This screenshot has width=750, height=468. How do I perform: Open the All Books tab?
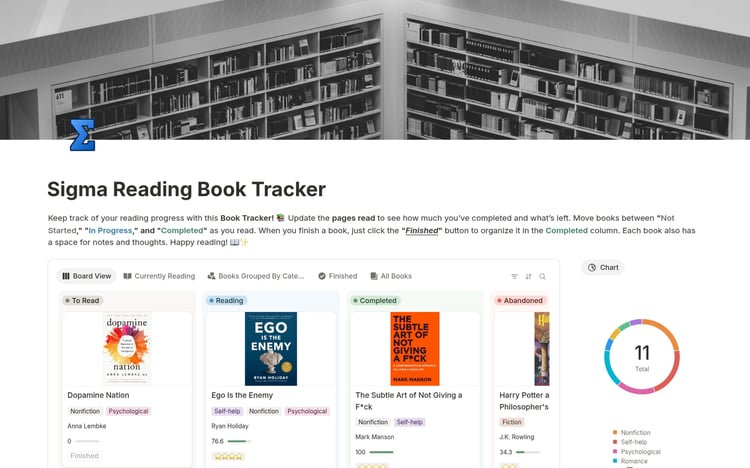click(390, 276)
